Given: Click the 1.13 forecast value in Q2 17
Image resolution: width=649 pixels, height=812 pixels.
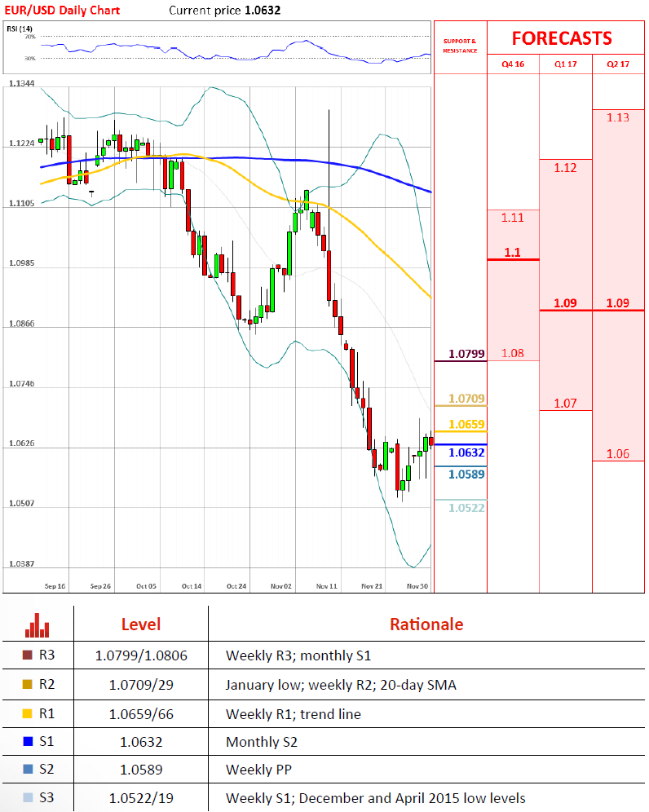Looking at the screenshot, I should [x=618, y=118].
